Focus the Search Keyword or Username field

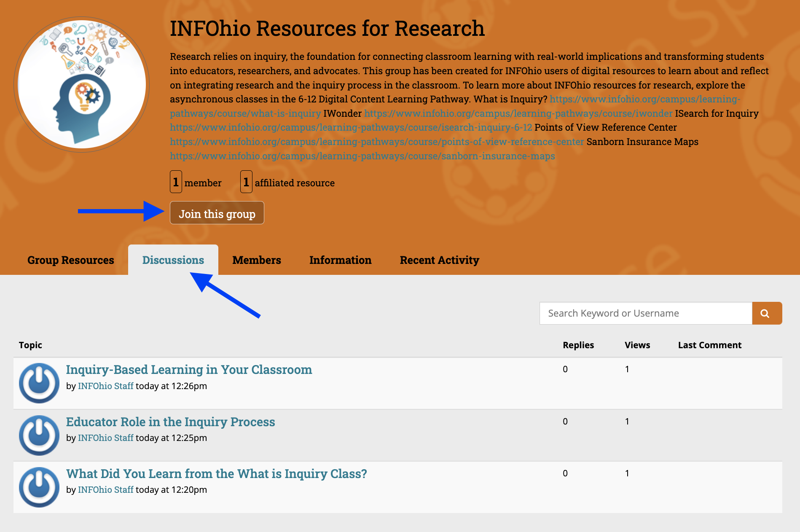pos(646,313)
